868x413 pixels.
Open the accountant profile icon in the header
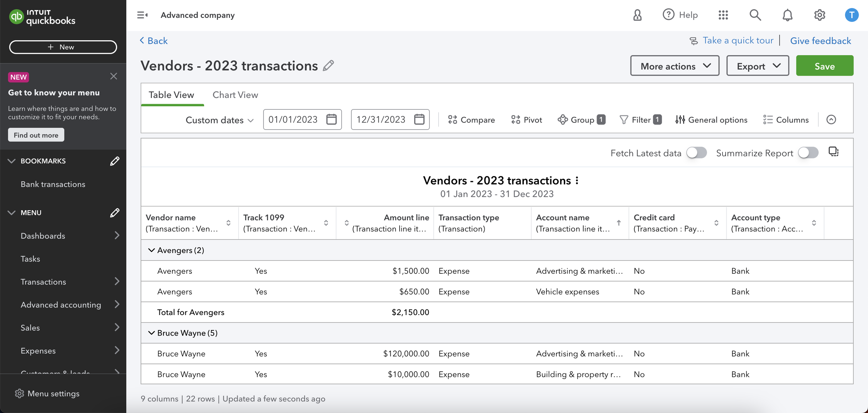(637, 15)
